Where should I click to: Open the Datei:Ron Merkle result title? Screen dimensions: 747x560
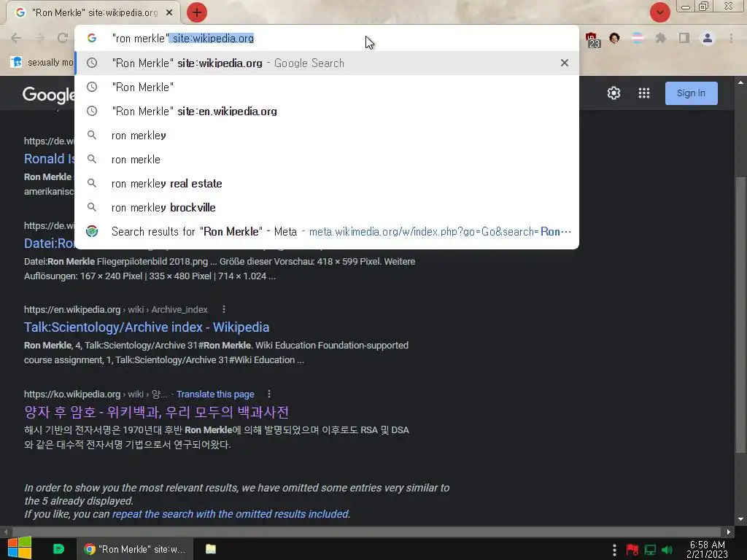click(x=49, y=244)
